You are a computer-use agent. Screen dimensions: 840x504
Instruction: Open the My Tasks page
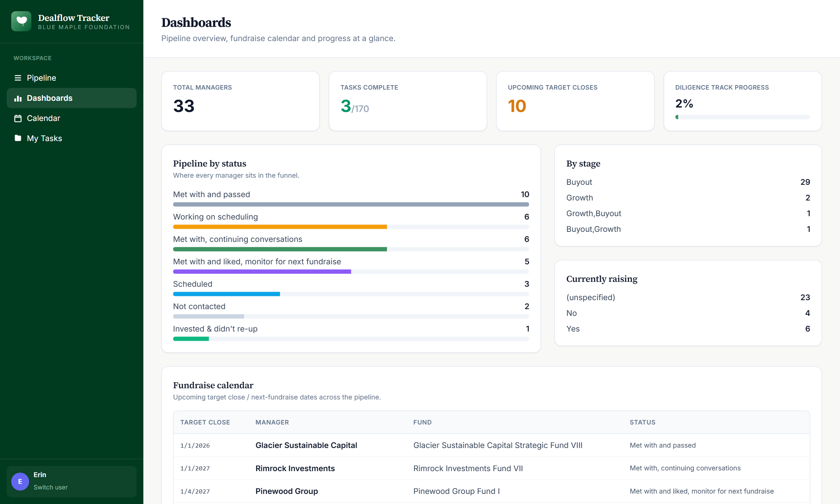(72, 139)
